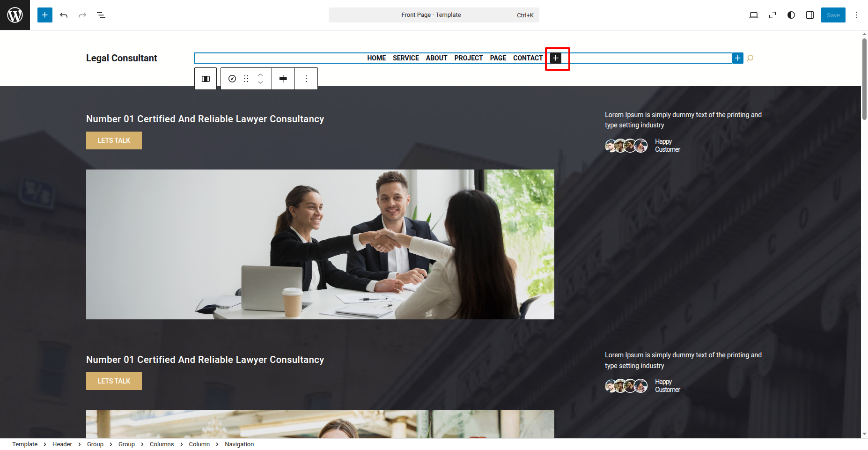Click the Navigation compass block icon
The height and width of the screenshot is (450, 868).
232,79
